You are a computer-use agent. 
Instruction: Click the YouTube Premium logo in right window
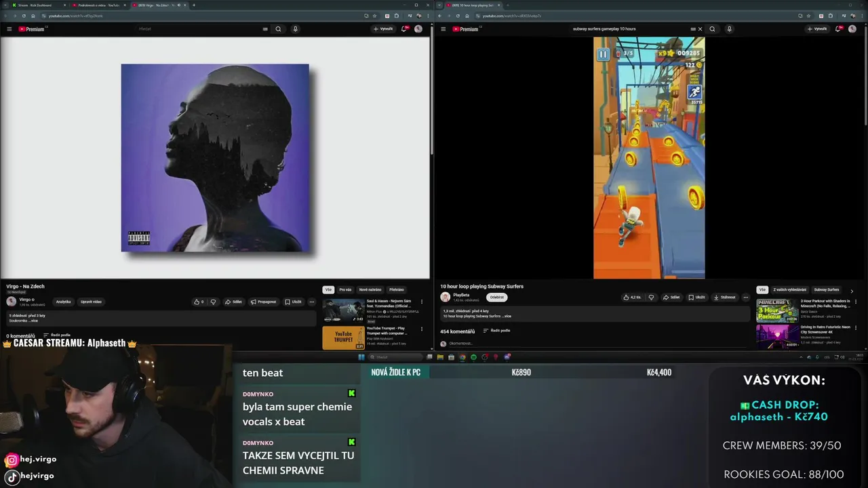[x=465, y=29]
